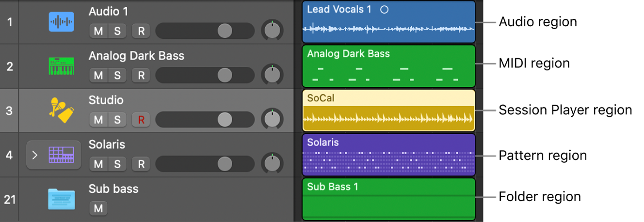
Task: Solo the Analog Dark Bass track
Action: coord(117,76)
